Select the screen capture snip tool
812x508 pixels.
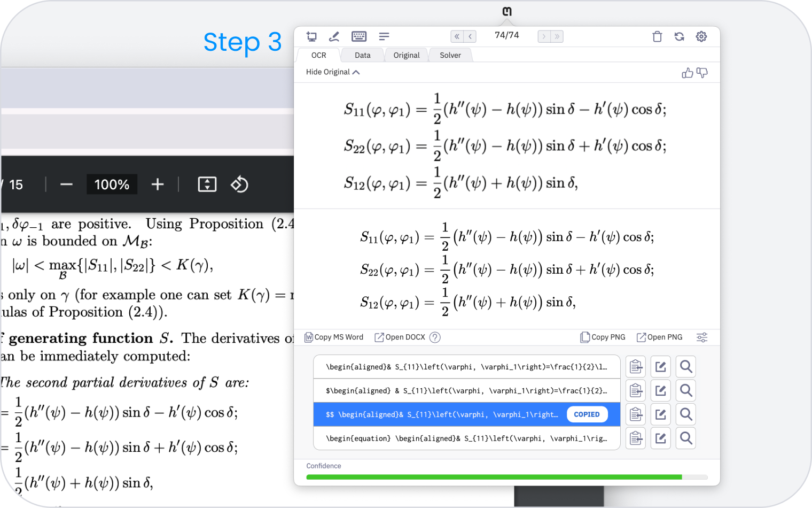pos(312,36)
